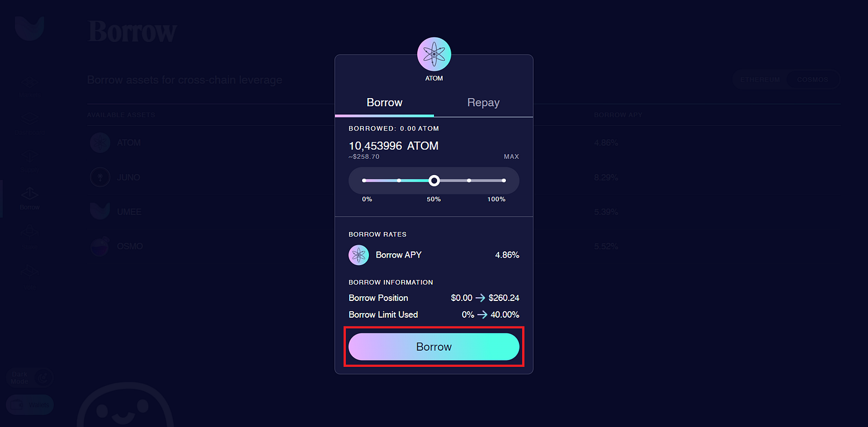This screenshot has width=868, height=427.
Task: Click the ATOM token icon atop the dialog
Action: [x=434, y=54]
